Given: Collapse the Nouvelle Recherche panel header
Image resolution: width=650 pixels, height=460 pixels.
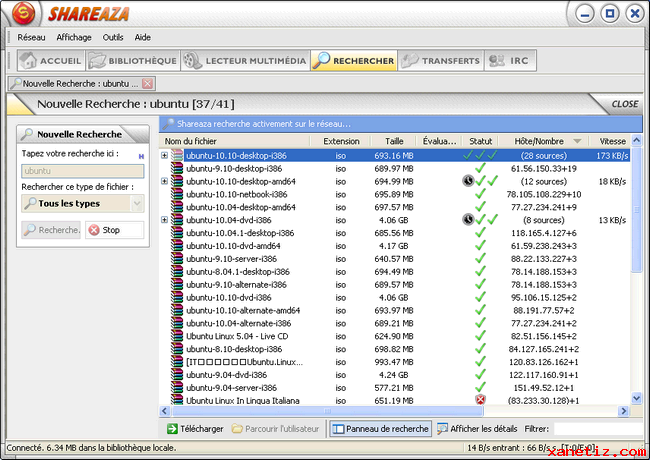Looking at the screenshot, I should (x=82, y=134).
